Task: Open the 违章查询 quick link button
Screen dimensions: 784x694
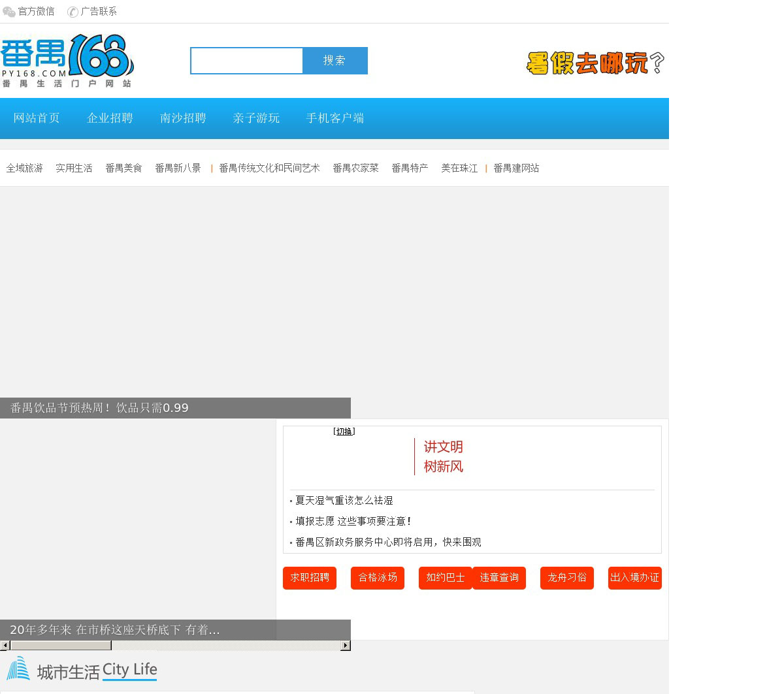Action: (499, 578)
